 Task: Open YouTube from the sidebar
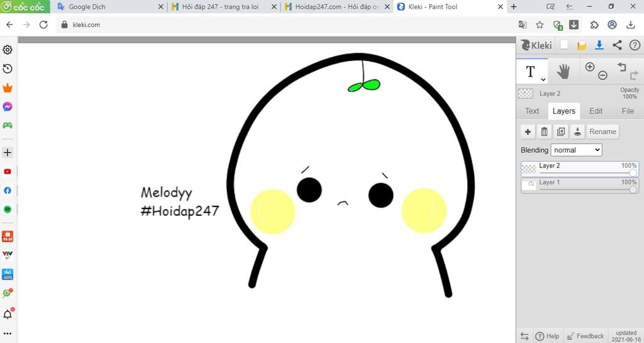coord(8,172)
